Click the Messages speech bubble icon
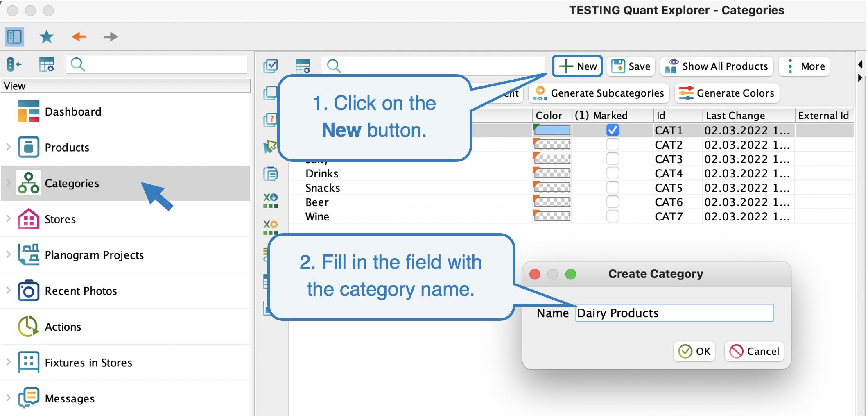The image size is (868, 418). pos(29,398)
